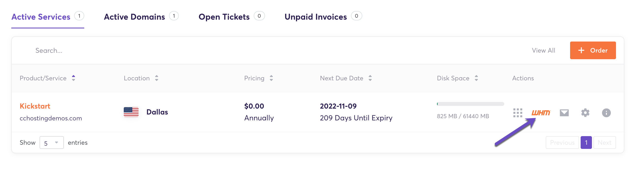Sort by Location column arrows

[x=156, y=78]
